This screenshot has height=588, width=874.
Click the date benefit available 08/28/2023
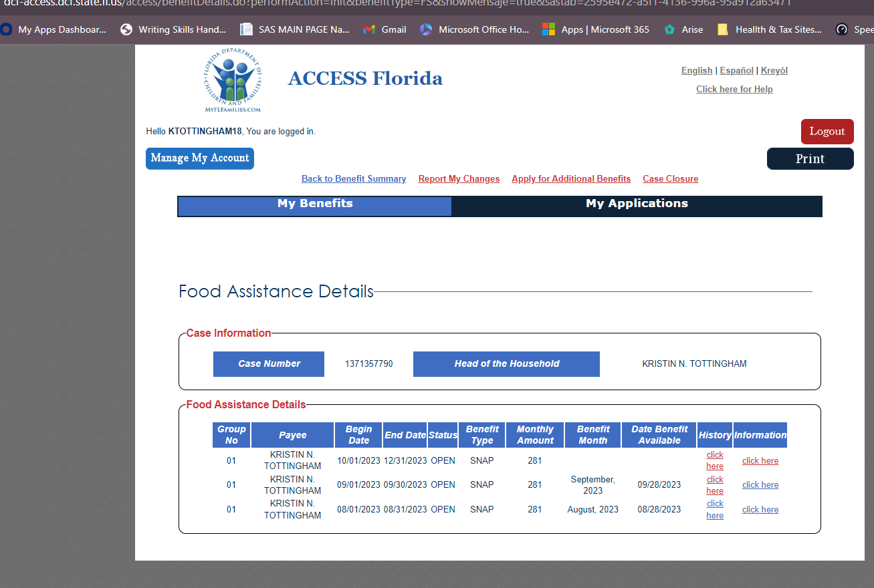pyautogui.click(x=659, y=510)
